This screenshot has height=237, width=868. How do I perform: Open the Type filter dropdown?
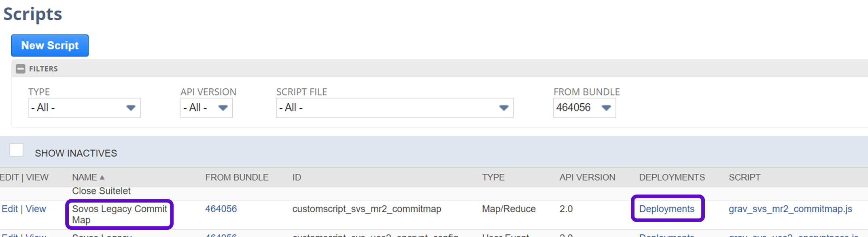[x=85, y=108]
